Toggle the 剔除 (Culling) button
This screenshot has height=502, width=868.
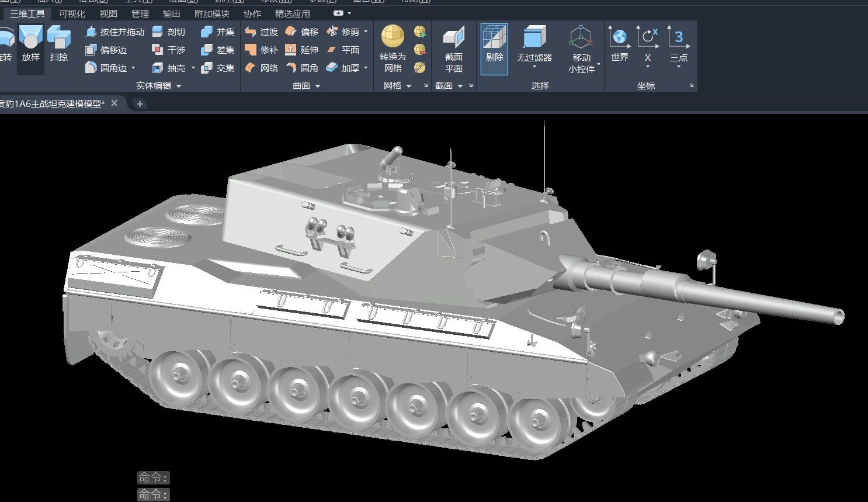tap(494, 49)
